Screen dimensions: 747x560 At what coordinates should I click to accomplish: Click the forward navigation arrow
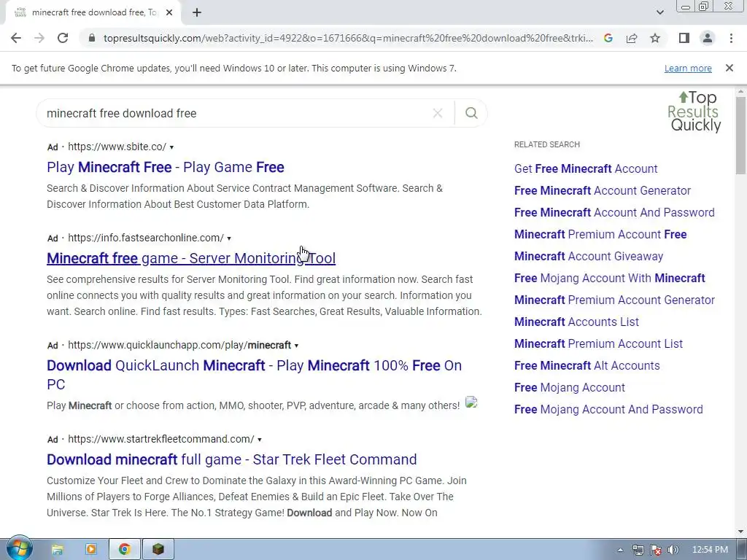pos(39,38)
